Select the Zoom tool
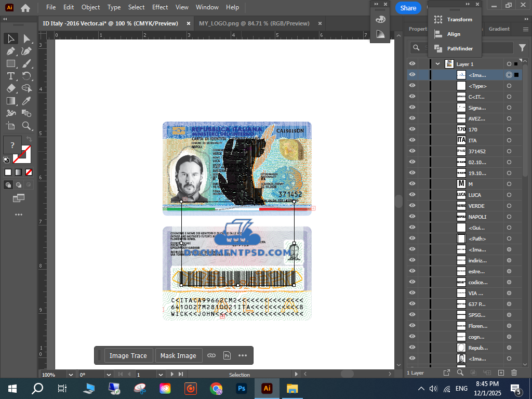This screenshot has width=532, height=399. 26,126
